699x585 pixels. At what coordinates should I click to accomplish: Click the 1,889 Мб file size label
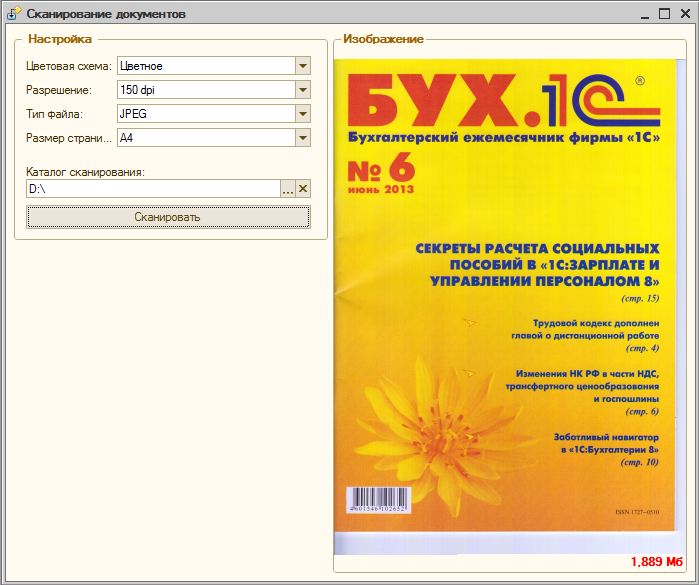coord(657,562)
